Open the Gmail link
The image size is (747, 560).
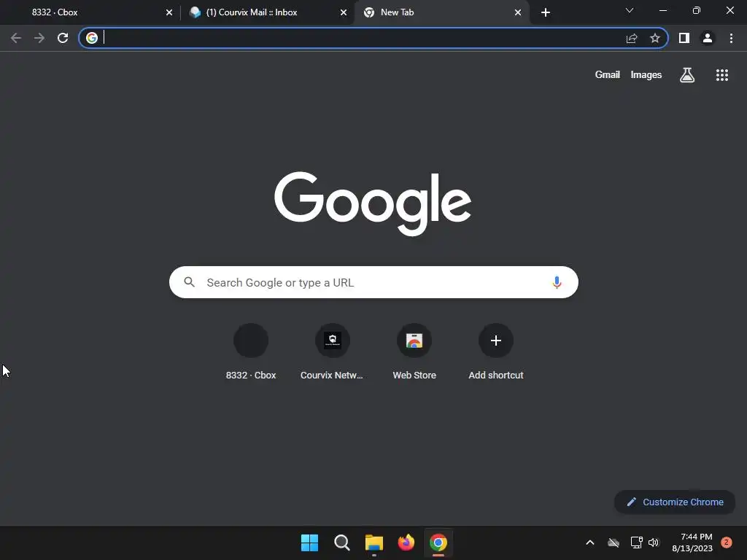coord(608,75)
